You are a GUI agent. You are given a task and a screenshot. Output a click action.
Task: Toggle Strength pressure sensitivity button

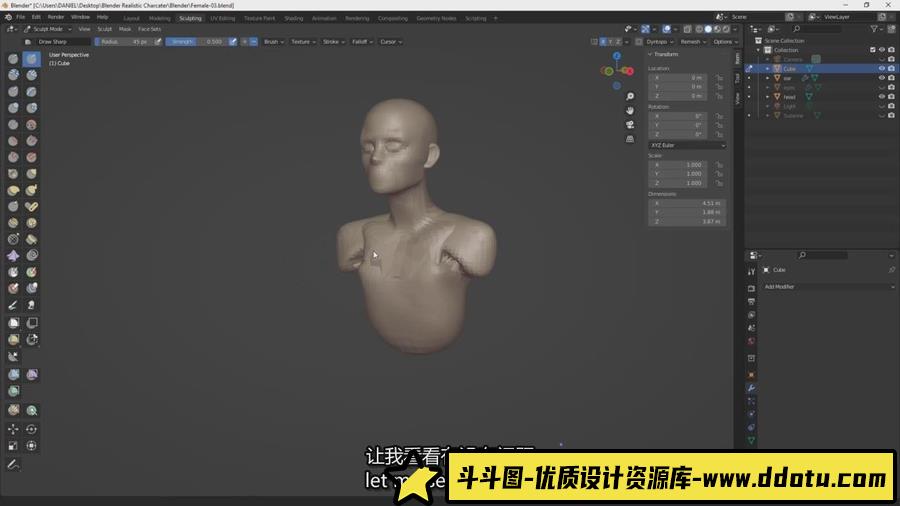(232, 42)
